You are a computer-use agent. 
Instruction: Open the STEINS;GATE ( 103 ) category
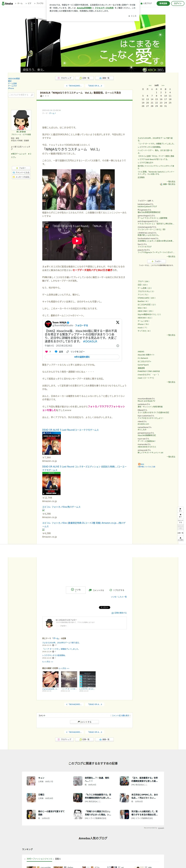pyautogui.click(x=146, y=298)
